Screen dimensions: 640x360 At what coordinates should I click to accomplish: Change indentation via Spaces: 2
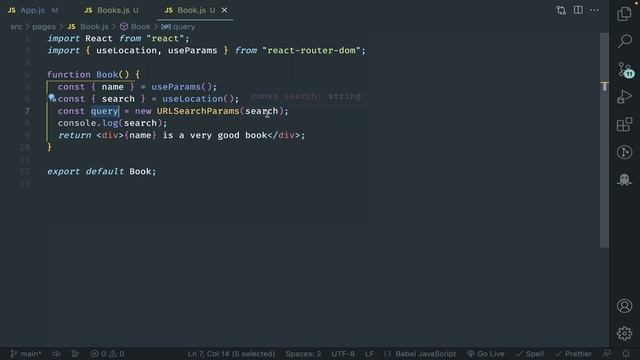pos(303,354)
